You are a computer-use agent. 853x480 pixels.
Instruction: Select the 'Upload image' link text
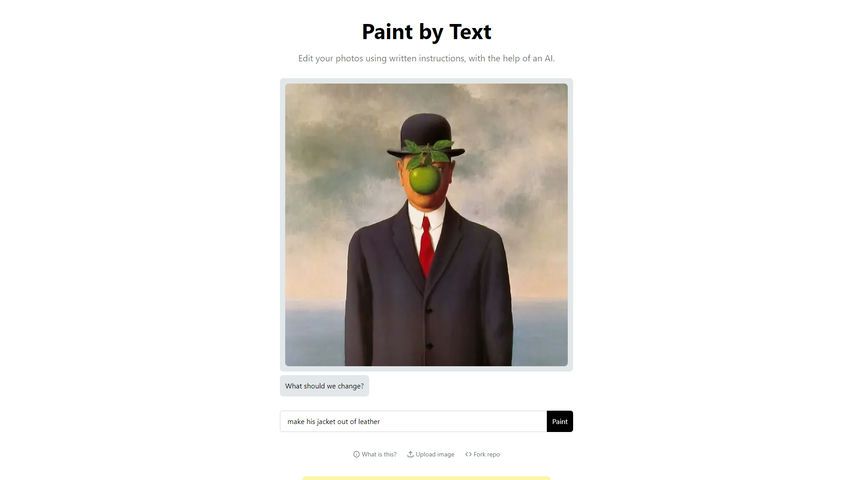coord(435,454)
